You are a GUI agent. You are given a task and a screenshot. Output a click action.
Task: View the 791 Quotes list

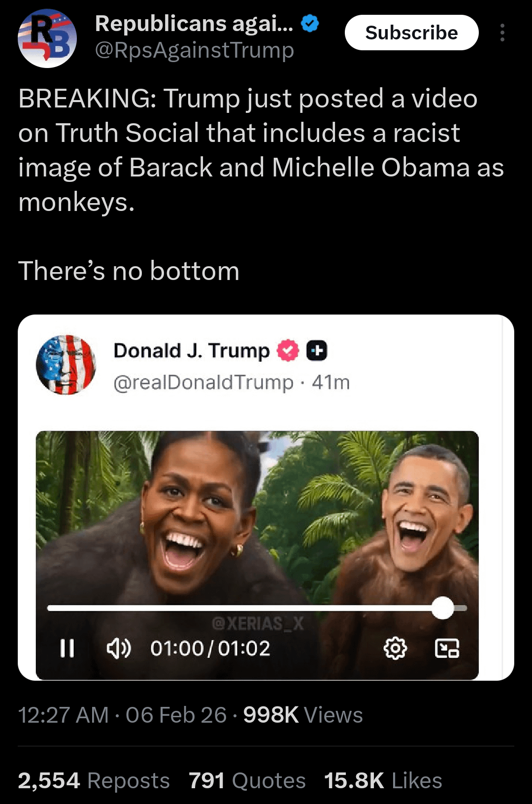[247, 780]
